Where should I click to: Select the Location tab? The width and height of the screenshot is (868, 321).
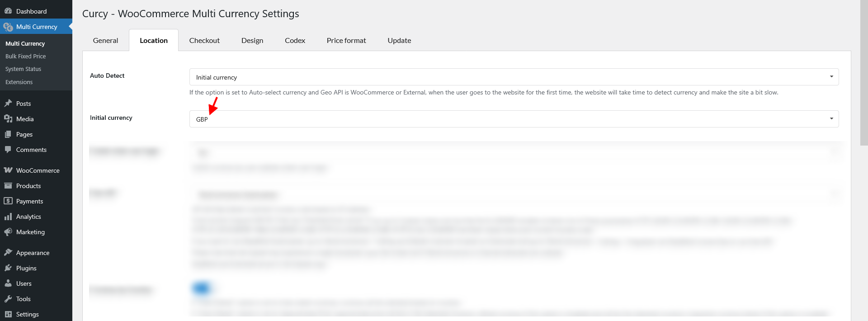154,40
